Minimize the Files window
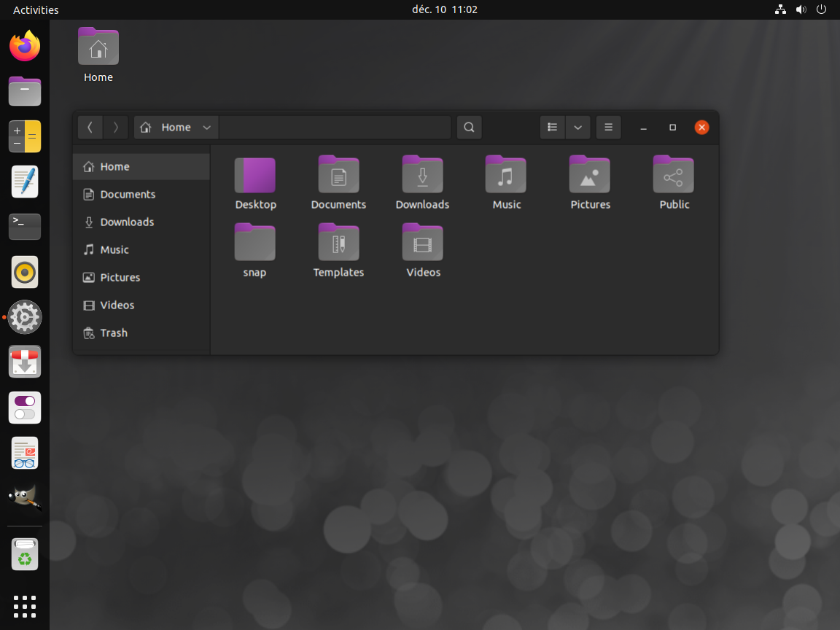This screenshot has width=840, height=630. coord(643,128)
